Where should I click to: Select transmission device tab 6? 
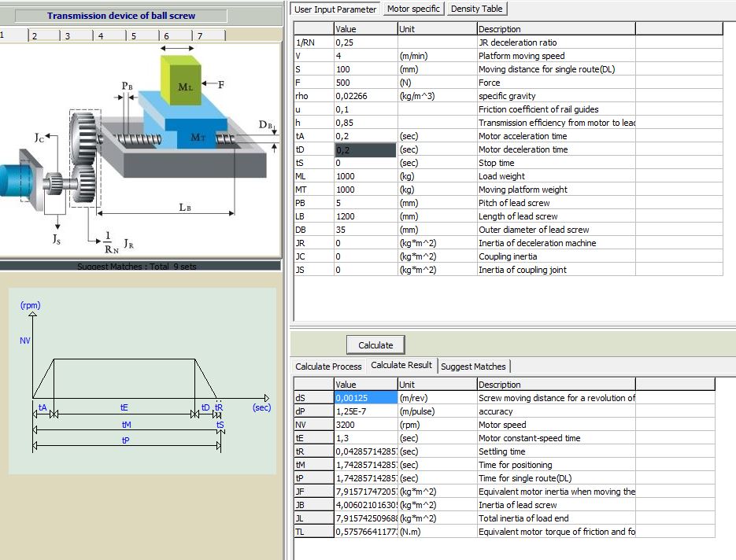pos(176,35)
